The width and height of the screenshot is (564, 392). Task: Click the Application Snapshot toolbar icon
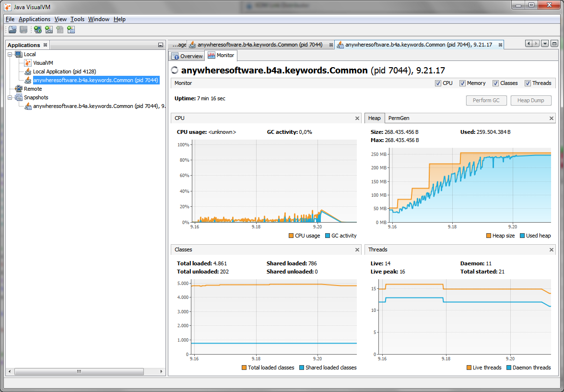tap(71, 30)
